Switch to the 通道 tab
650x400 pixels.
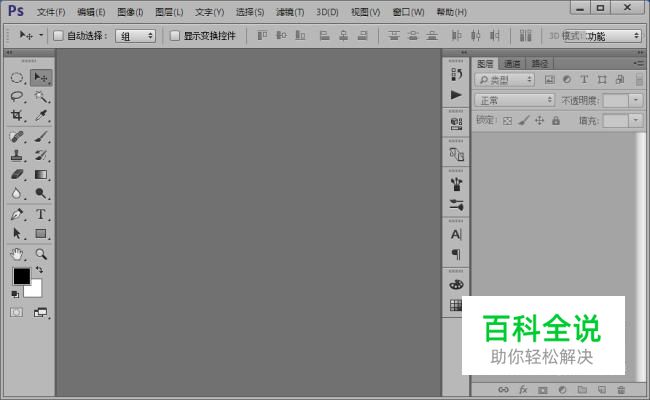[x=512, y=63]
